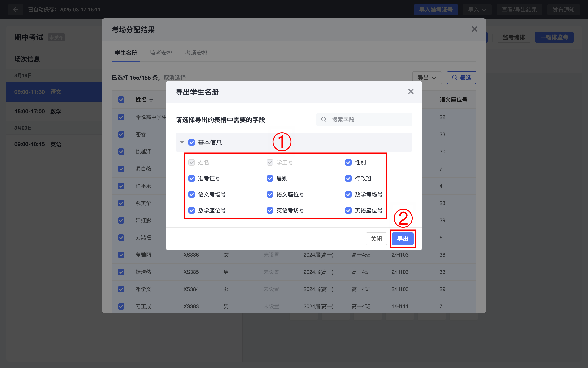
Task: Focus the 搜索字段 search input
Action: point(364,120)
